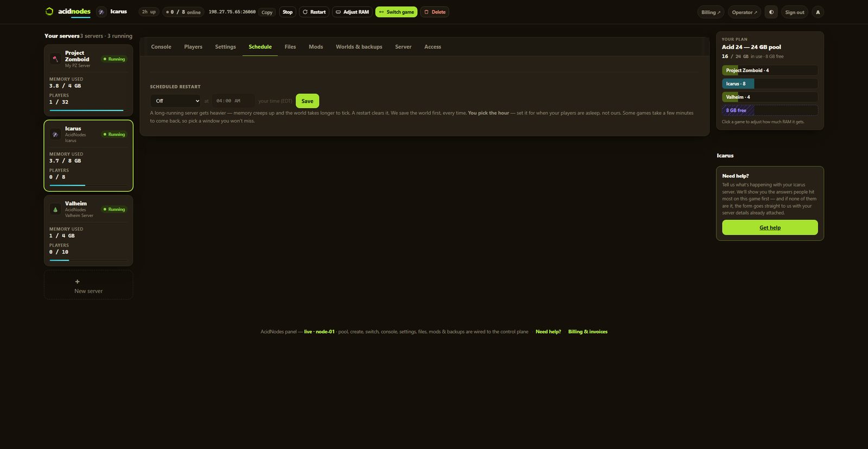Click the green Get help button
The image size is (868, 449).
tap(770, 227)
